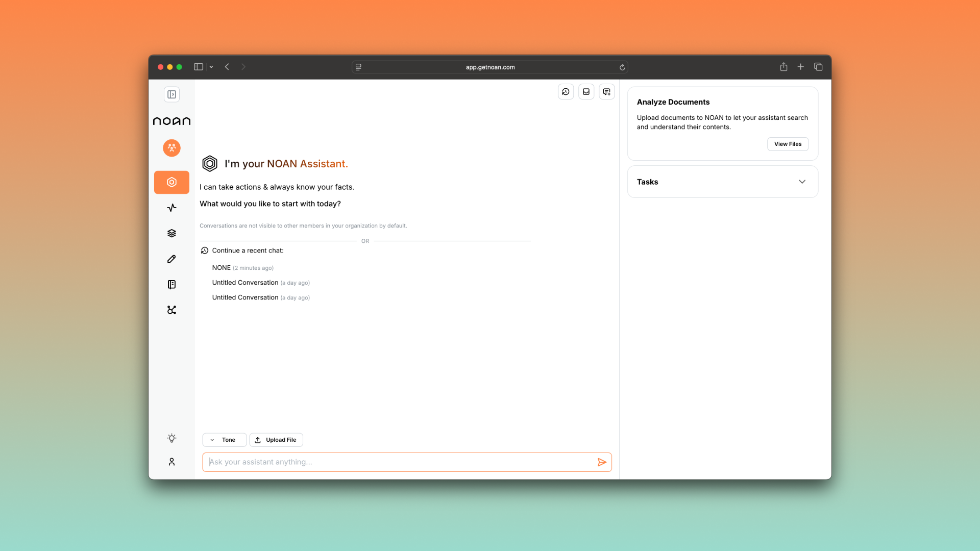Open the Tone dropdown
The width and height of the screenshot is (980, 551).
pyautogui.click(x=224, y=439)
